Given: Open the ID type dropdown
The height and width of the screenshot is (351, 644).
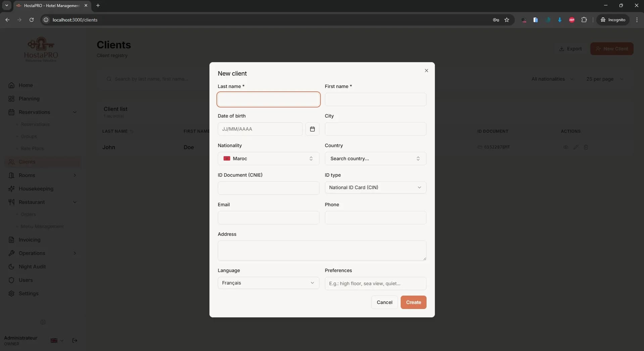Looking at the screenshot, I should point(375,187).
